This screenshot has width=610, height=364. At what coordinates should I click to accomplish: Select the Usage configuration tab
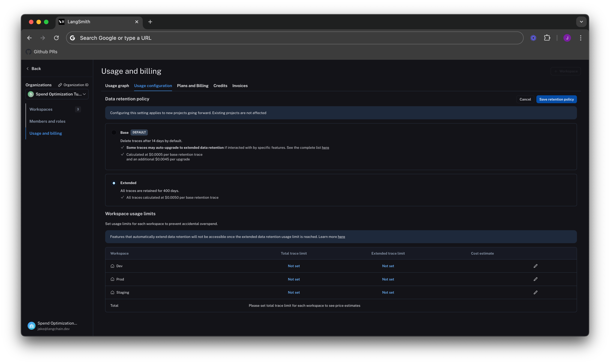point(153,86)
